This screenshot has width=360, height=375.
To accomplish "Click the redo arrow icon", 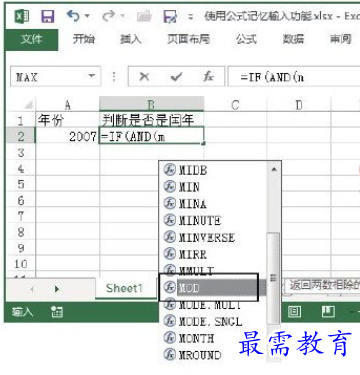I will point(109,16).
